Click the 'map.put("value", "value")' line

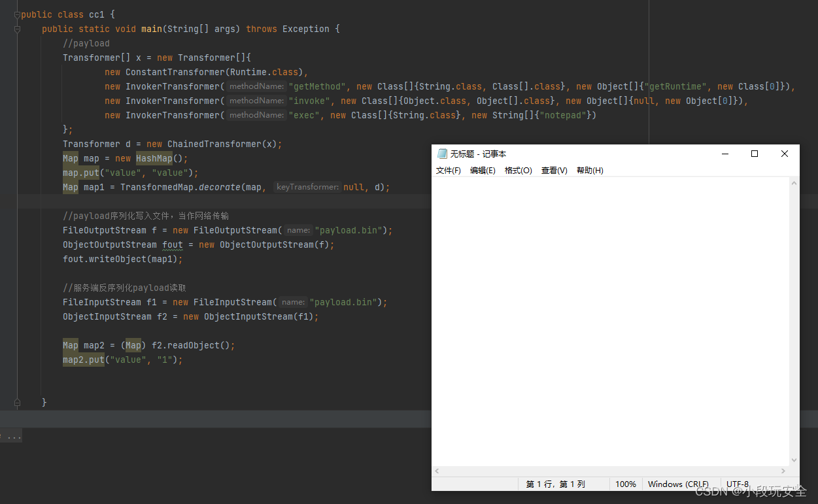coord(131,173)
